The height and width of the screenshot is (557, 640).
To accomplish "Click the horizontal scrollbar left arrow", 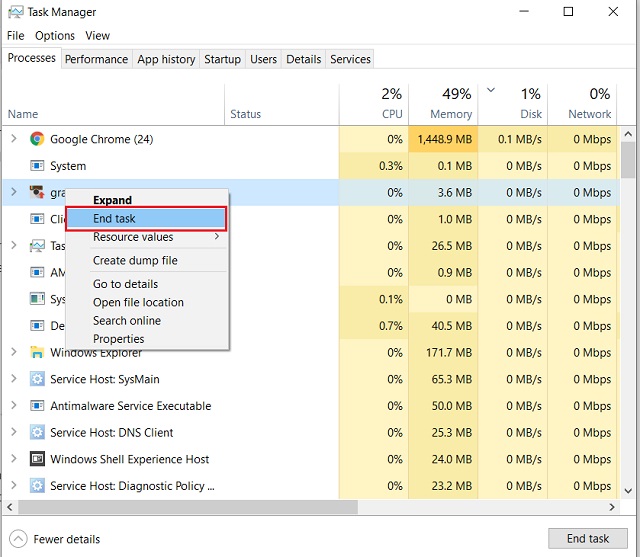I will click(x=10, y=507).
